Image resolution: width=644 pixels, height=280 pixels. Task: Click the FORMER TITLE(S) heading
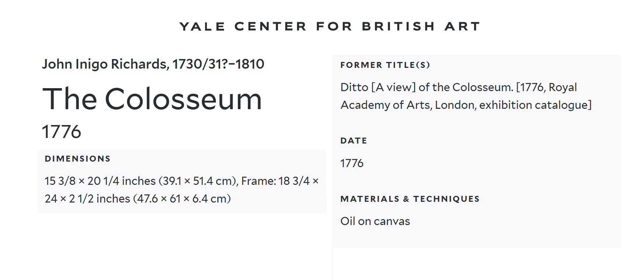[x=385, y=65]
